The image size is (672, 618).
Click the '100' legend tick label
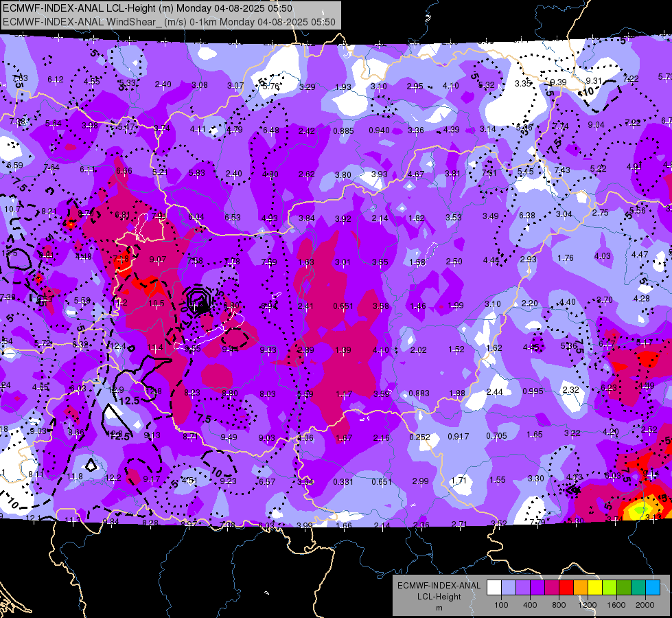pyautogui.click(x=501, y=605)
